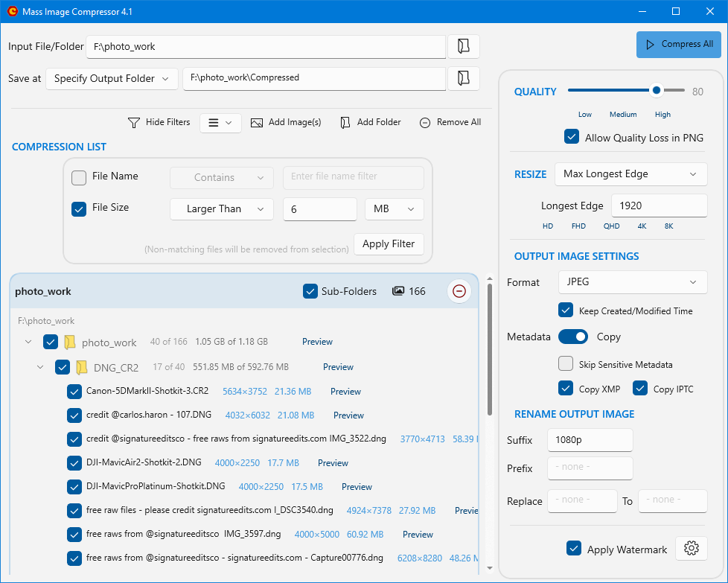The width and height of the screenshot is (728, 583).
Task: Open the Format dropdown showing JPEG
Action: pos(632,282)
